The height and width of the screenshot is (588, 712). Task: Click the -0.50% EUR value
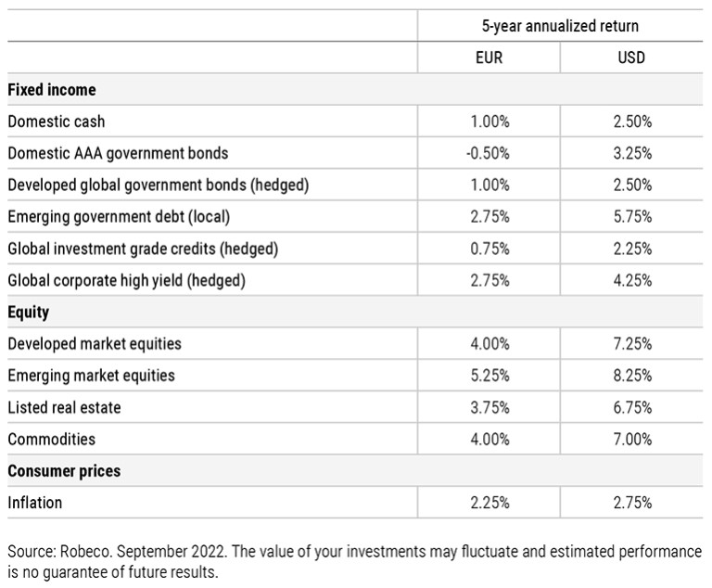click(488, 153)
